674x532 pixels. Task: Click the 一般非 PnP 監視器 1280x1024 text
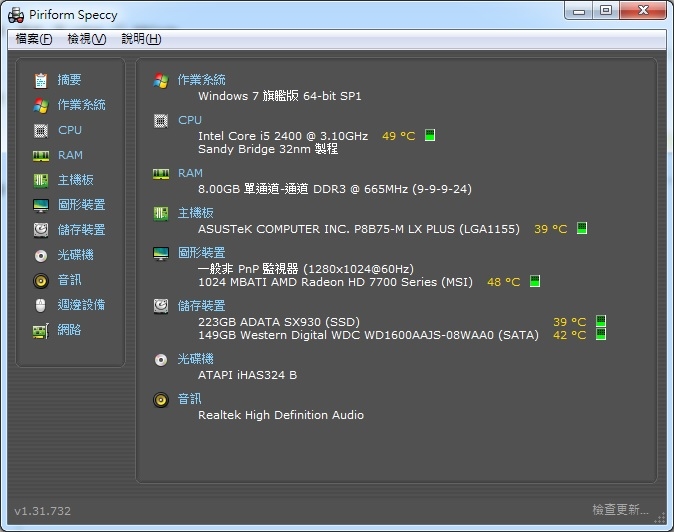(306, 269)
